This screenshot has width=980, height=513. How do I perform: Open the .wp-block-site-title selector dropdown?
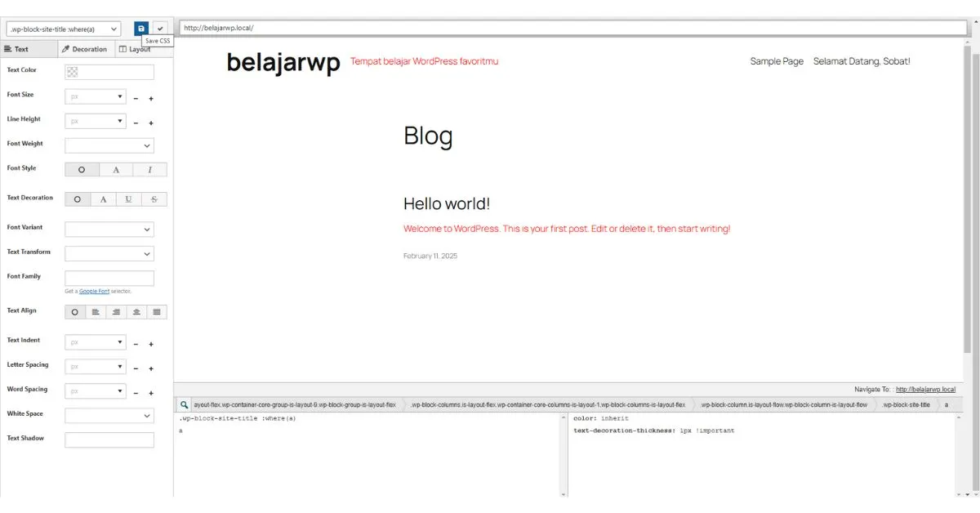61,27
